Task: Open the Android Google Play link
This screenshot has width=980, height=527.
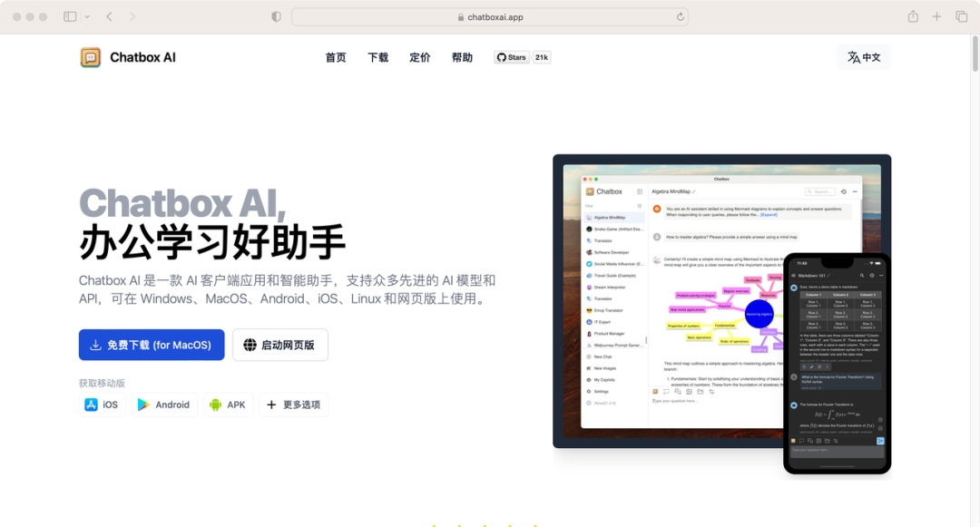Action: pos(164,405)
